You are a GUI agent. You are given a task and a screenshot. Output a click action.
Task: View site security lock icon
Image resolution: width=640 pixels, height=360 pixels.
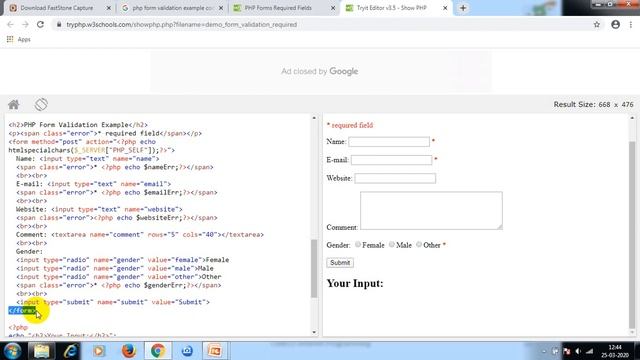click(59, 24)
